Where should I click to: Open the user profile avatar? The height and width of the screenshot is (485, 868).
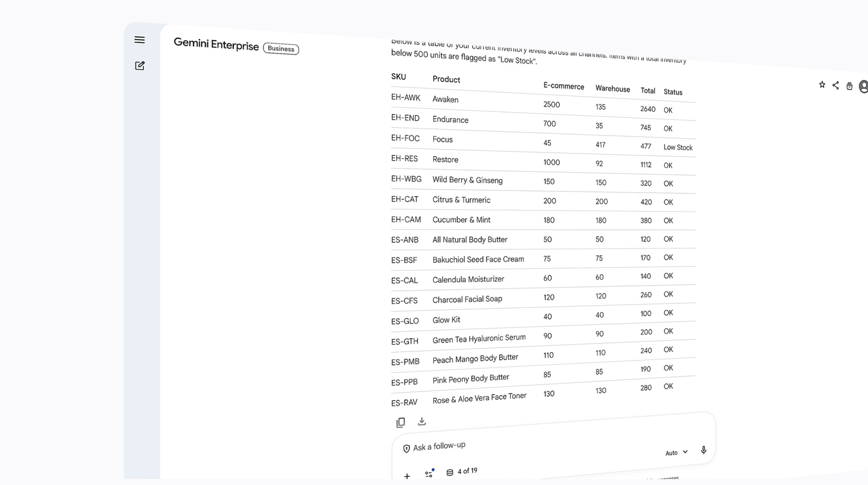point(863,87)
